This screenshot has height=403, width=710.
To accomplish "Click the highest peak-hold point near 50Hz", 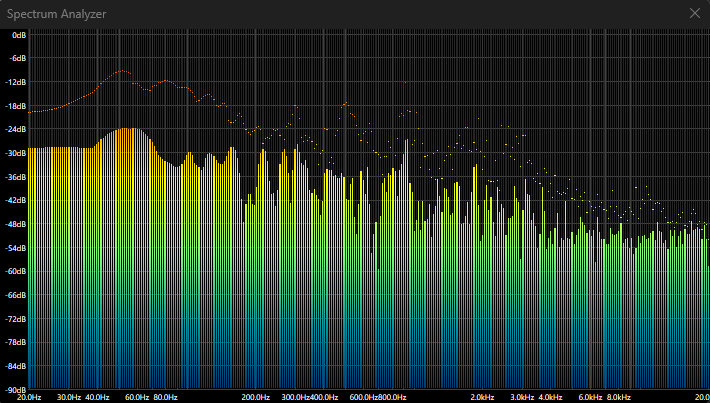I will [122, 70].
